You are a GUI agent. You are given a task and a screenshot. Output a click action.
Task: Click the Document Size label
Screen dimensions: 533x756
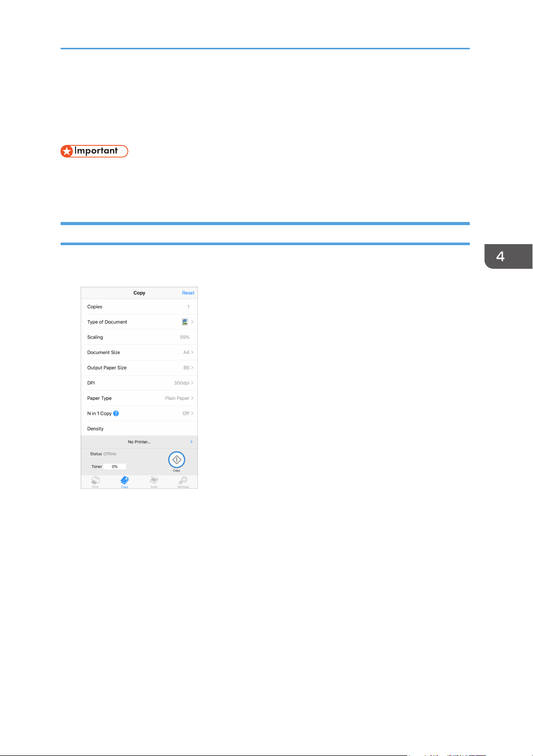click(103, 353)
